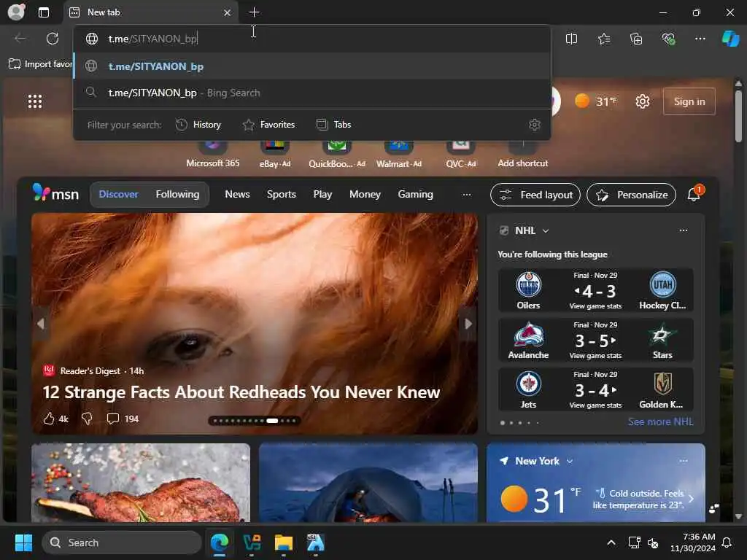747x560 pixels.
Task: Open the Copilot sidebar icon
Action: 731,39
